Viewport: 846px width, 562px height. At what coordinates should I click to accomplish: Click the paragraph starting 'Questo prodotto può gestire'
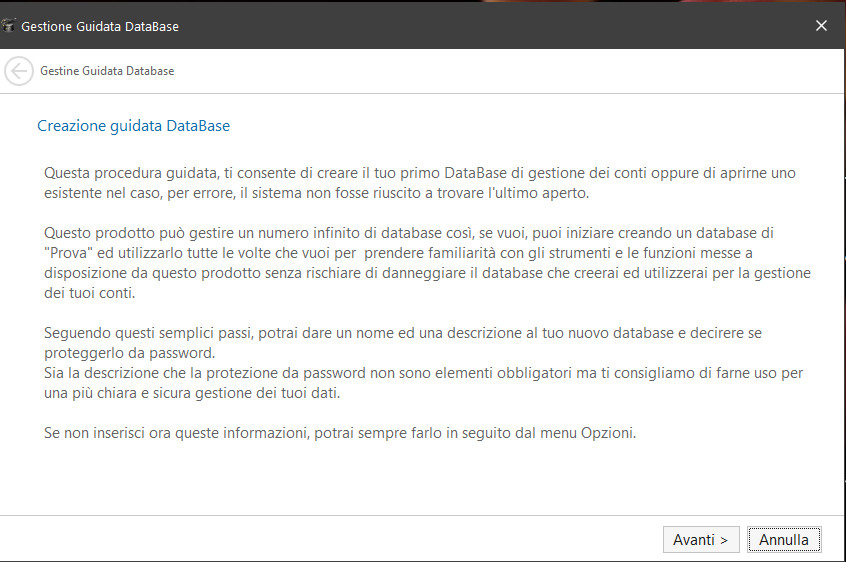pos(427,263)
